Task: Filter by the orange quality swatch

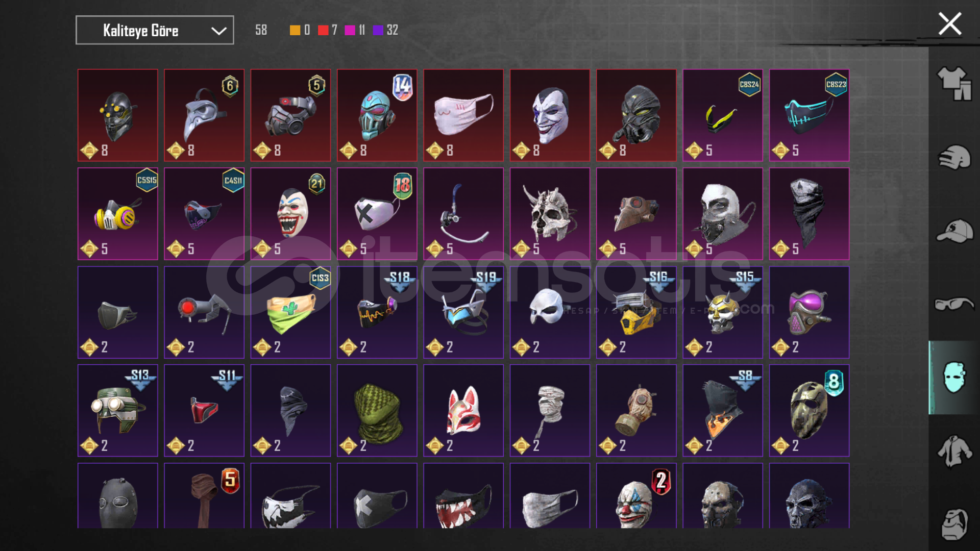Action: click(x=295, y=30)
